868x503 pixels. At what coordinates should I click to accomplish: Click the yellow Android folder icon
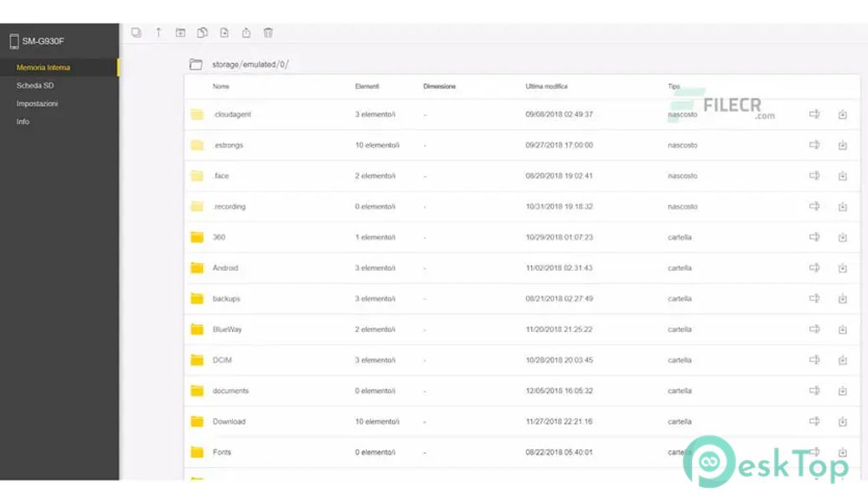coord(197,268)
